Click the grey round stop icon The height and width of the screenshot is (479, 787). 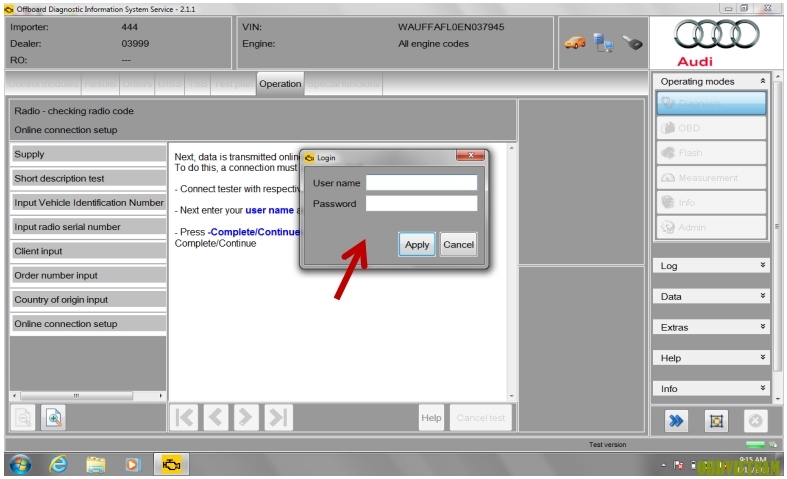click(755, 421)
